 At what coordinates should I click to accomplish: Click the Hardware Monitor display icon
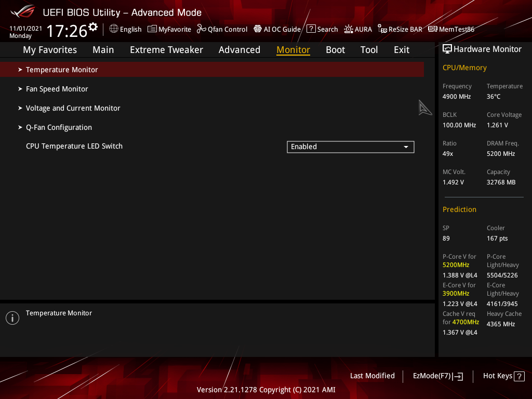pyautogui.click(x=447, y=49)
